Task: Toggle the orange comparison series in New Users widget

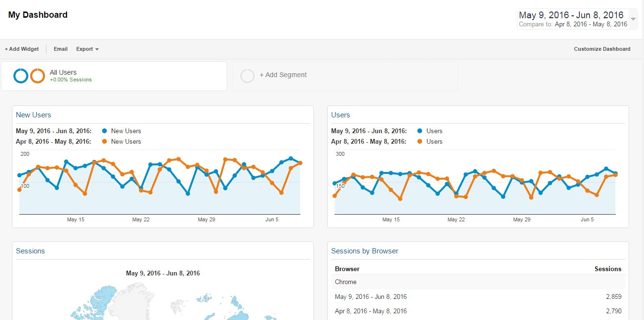Action: pyautogui.click(x=104, y=141)
